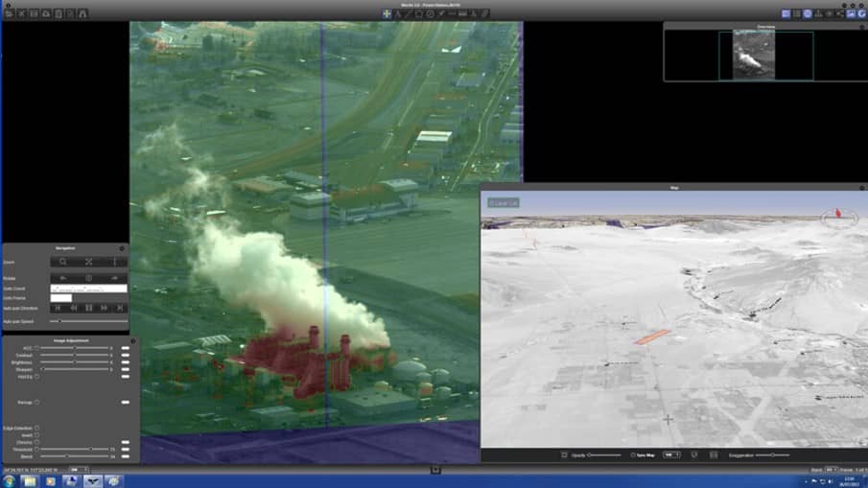The image size is (868, 488).
Task: Toggle the Hist Eq option
Action: [36, 376]
